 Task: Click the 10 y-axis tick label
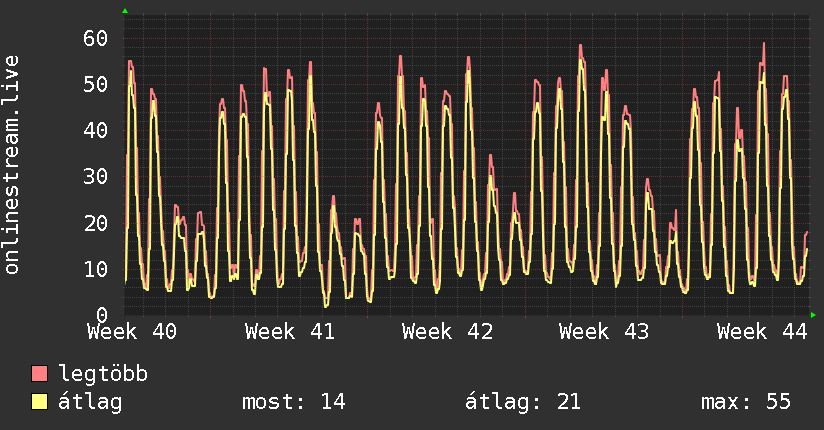[x=96, y=269]
